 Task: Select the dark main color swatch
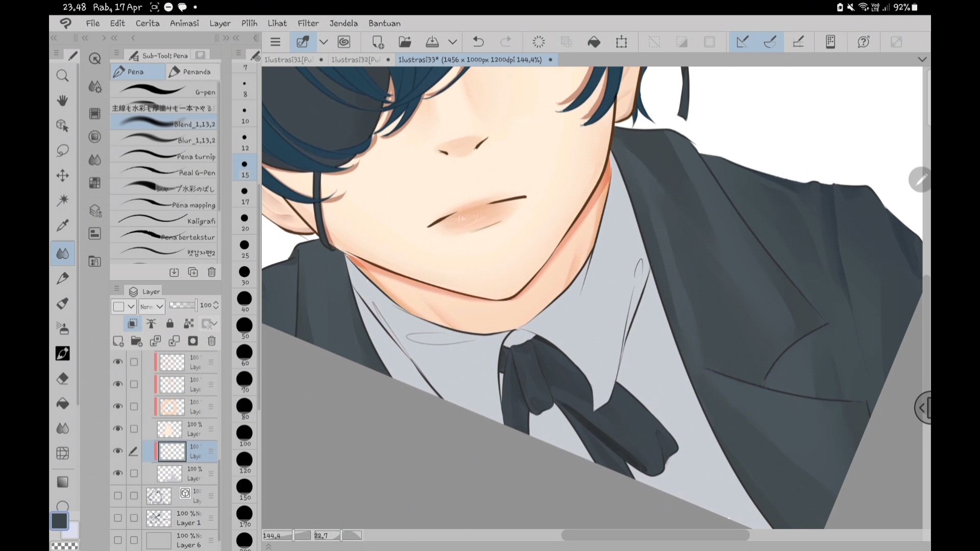pyautogui.click(x=59, y=521)
